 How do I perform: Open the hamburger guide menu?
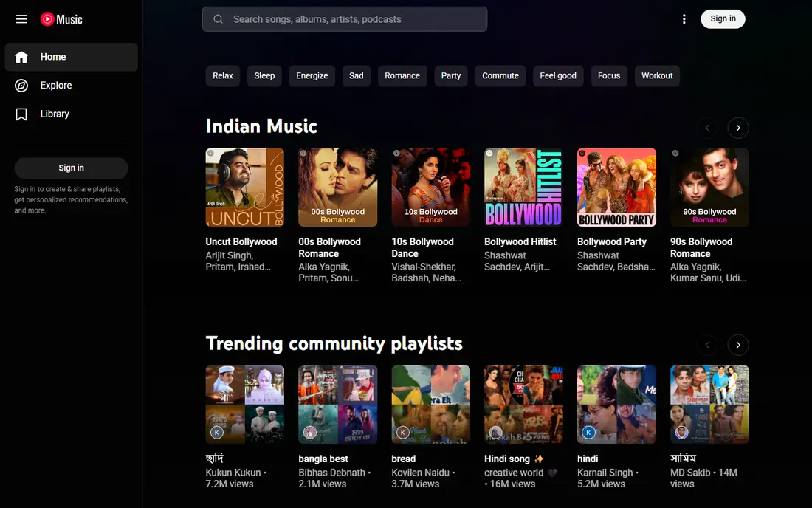click(21, 19)
